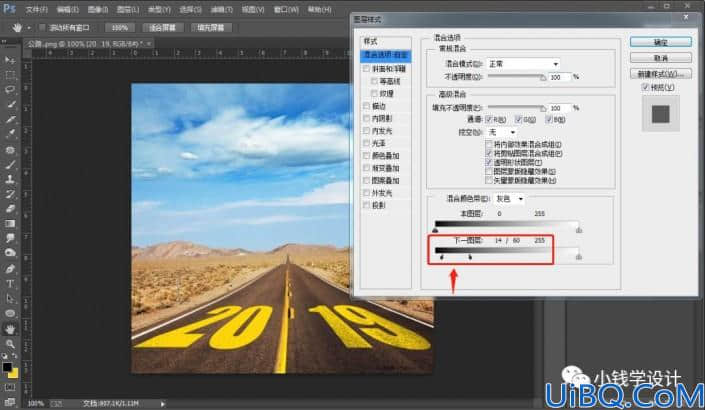
Task: Click the Hand tool preset icon in options bar
Action: [17, 28]
